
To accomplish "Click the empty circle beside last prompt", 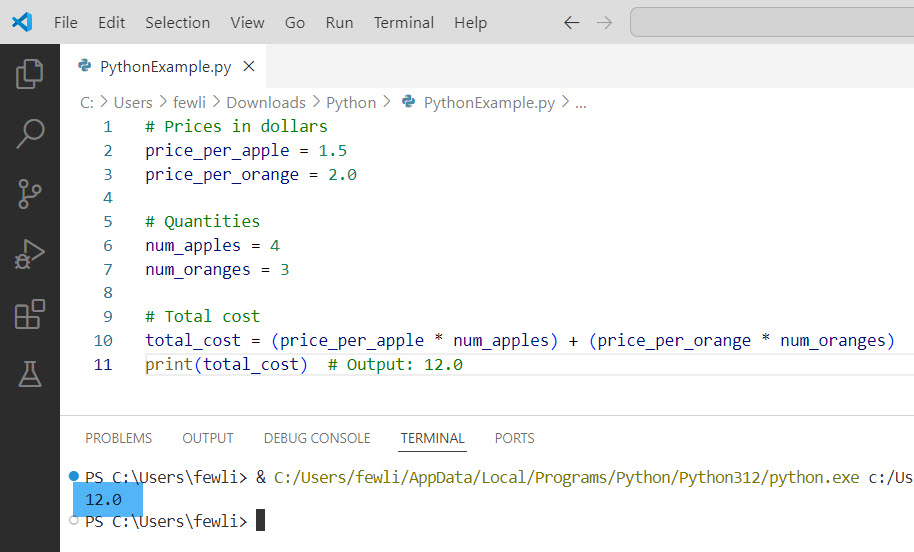I will tap(74, 520).
